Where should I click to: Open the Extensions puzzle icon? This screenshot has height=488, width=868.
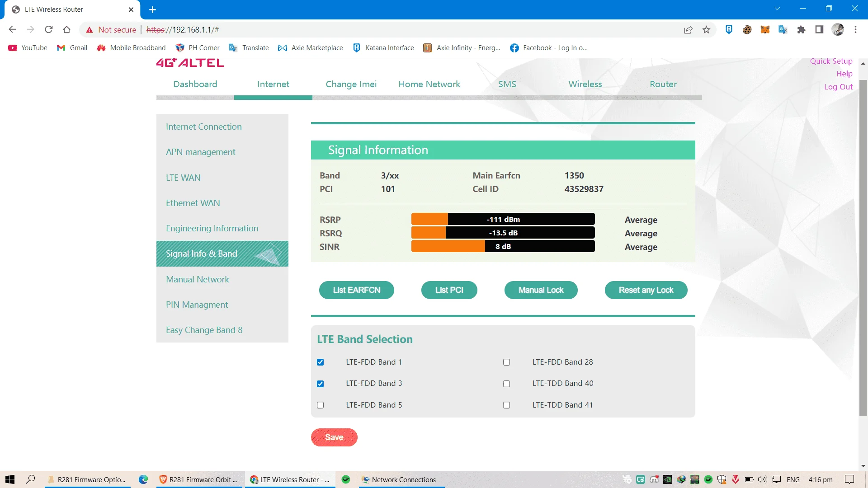click(x=801, y=29)
